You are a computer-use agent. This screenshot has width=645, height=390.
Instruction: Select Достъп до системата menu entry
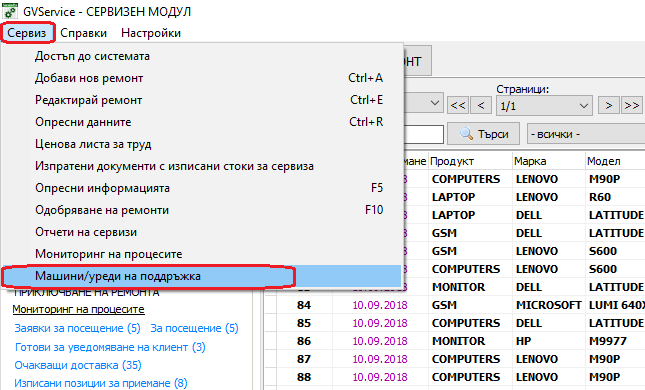(202, 56)
